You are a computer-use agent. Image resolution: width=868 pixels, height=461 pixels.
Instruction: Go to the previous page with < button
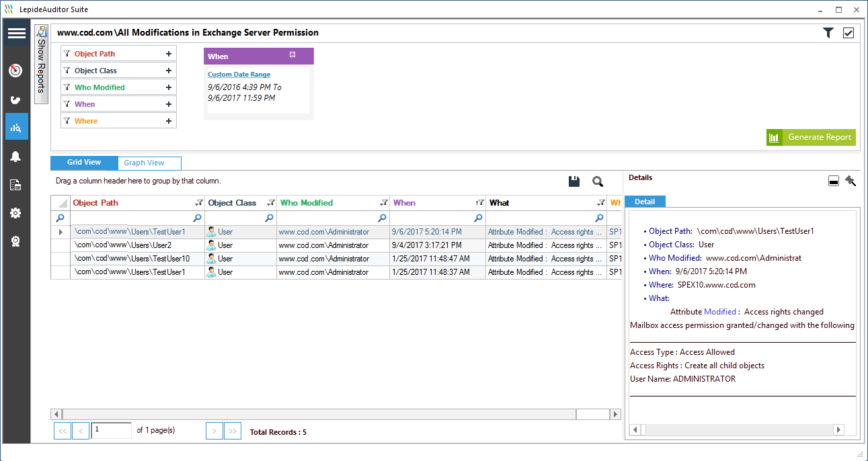point(81,431)
